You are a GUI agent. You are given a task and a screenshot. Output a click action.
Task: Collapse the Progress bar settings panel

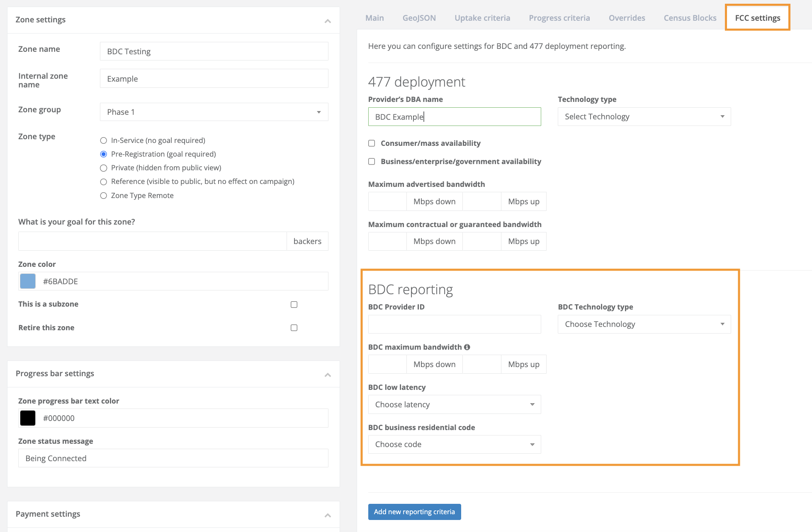[328, 375]
